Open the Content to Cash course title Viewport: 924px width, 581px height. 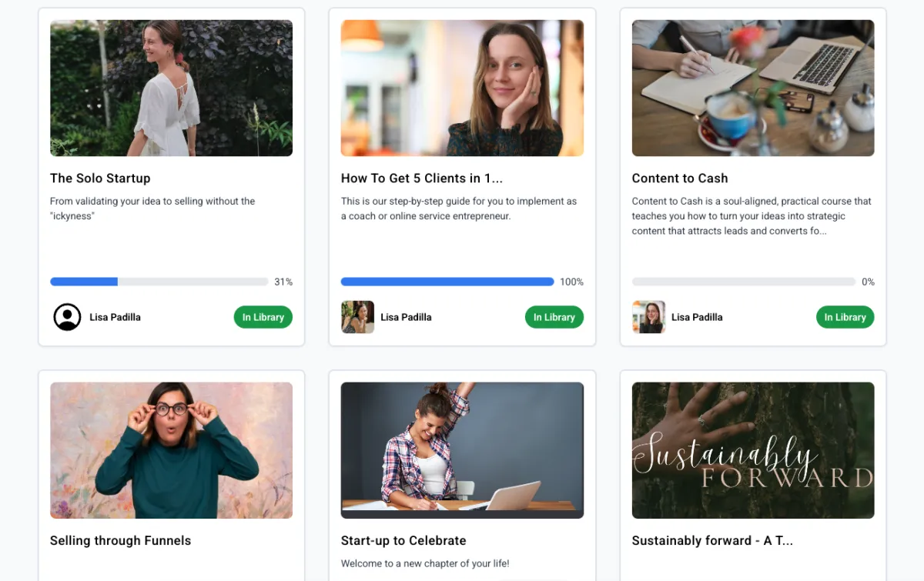[x=680, y=179]
